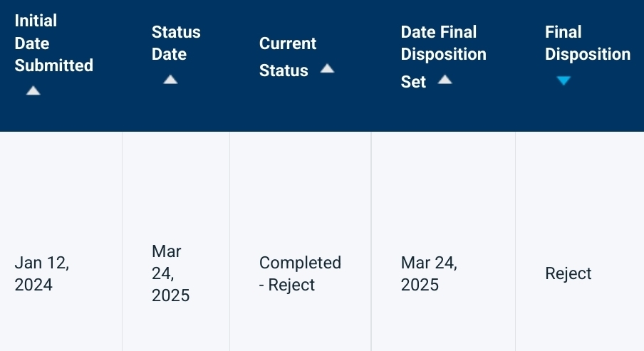Click the Status Date column header text
644x351 pixels.
pos(176,43)
